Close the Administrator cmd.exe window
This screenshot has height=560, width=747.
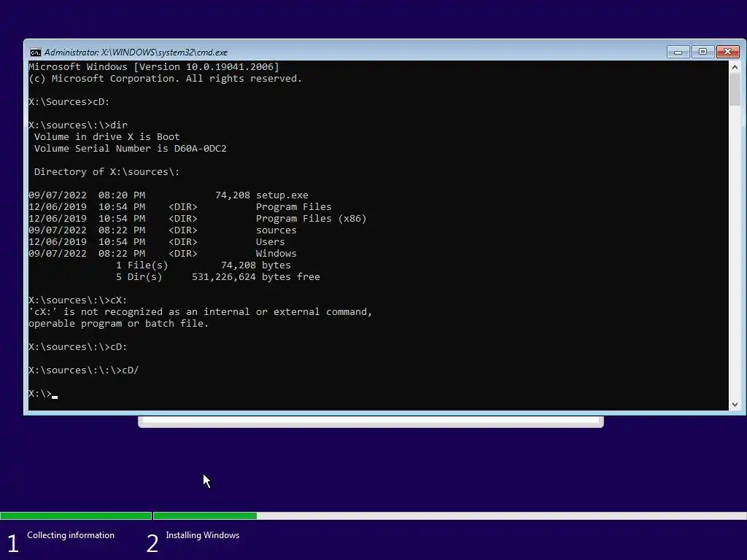[x=727, y=52]
